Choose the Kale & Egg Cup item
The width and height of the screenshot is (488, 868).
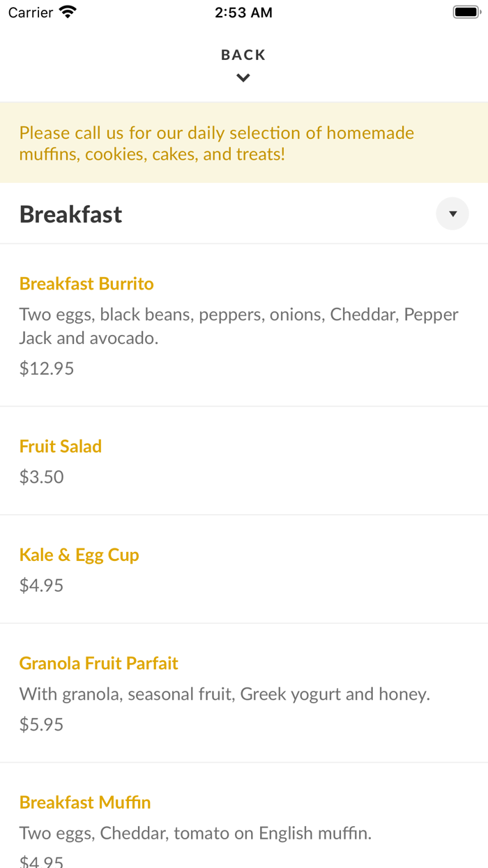(x=79, y=555)
